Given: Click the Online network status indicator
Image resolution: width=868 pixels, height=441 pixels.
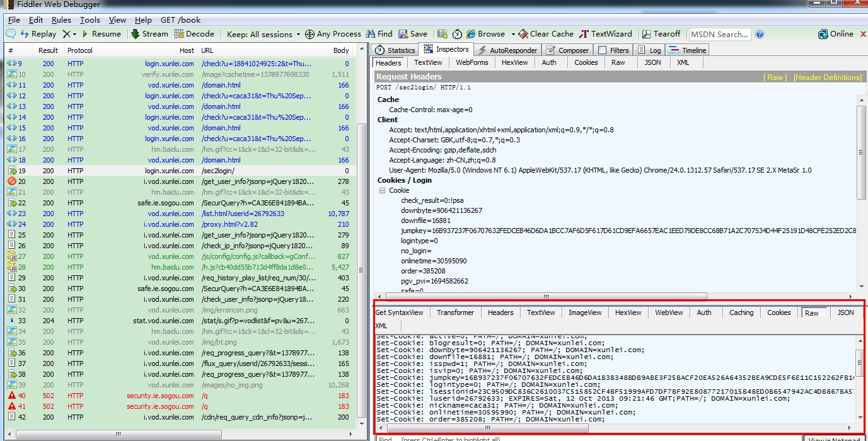Looking at the screenshot, I should coord(836,34).
